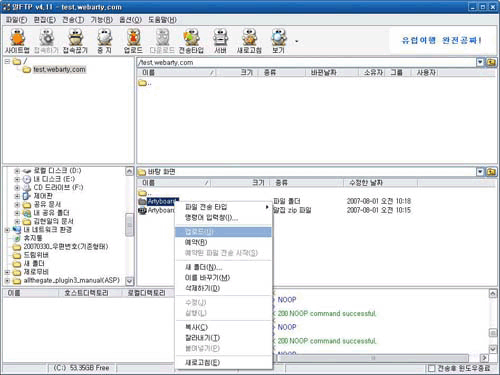This screenshot has width=500, height=375.
Task: Choose 새 폴더(N)... in the context menu
Action: click(223, 267)
